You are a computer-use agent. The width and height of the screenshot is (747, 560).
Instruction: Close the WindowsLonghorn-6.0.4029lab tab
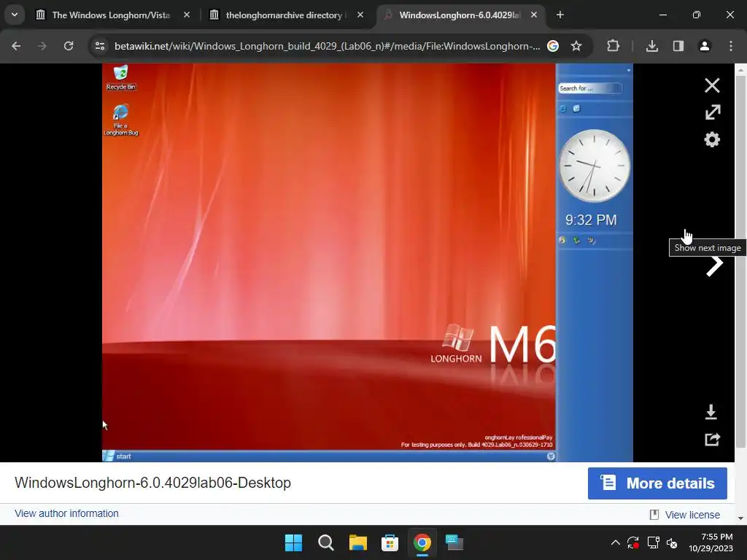click(x=533, y=15)
